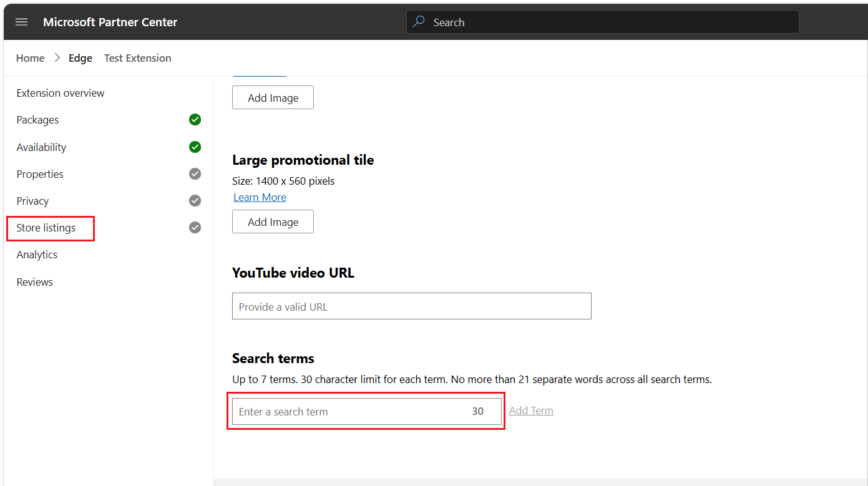The image size is (868, 486).
Task: Click the YouTube video URL heading
Action: tap(293, 273)
